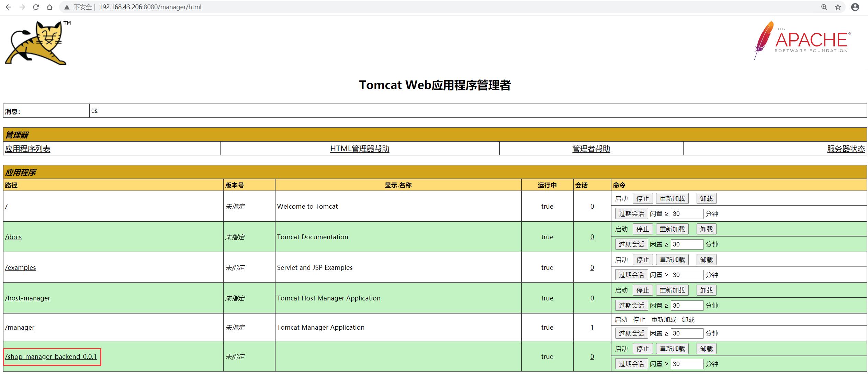The height and width of the screenshot is (374, 868).
Task: Click the browser back arrow
Action: point(9,7)
